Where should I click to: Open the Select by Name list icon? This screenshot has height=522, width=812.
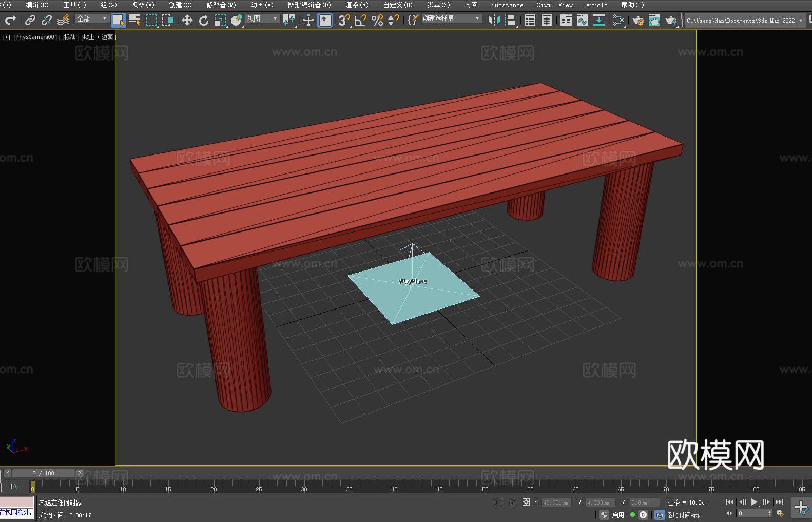tap(135, 20)
